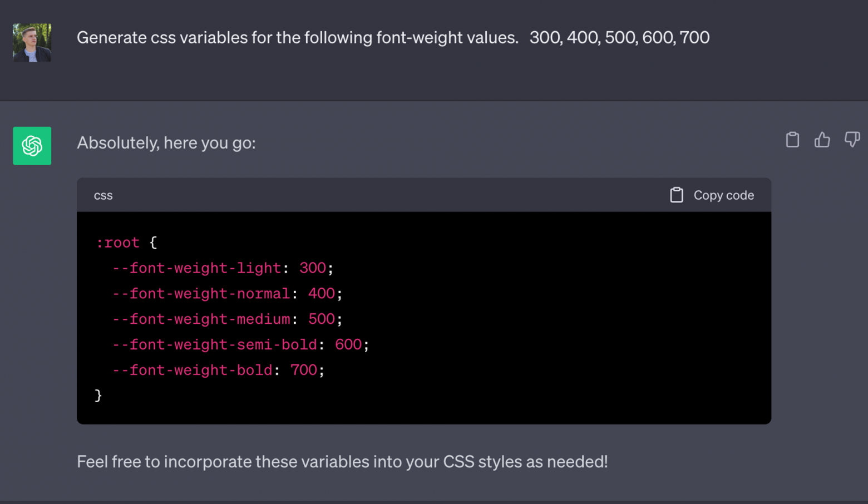Give a thumbs down to the response
The image size is (868, 504).
852,140
